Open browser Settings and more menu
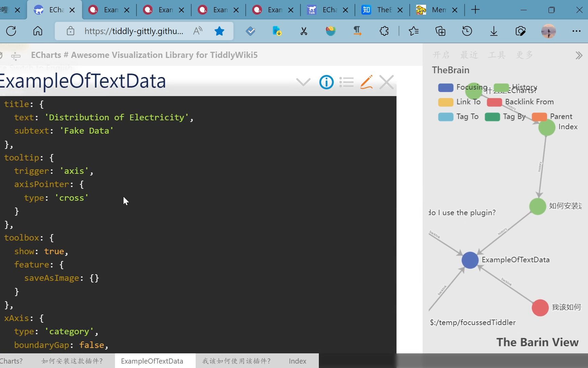This screenshot has height=368, width=588. click(x=576, y=31)
